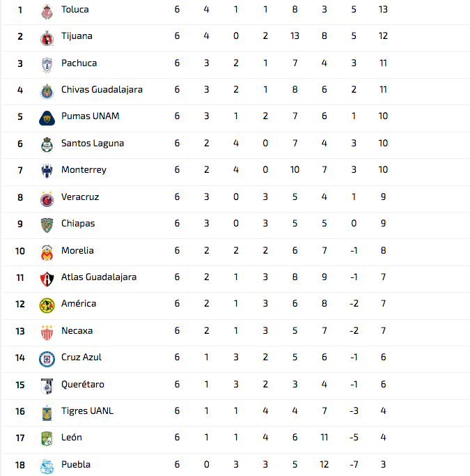Click the Chivas Guadalajara badge

coord(47,92)
